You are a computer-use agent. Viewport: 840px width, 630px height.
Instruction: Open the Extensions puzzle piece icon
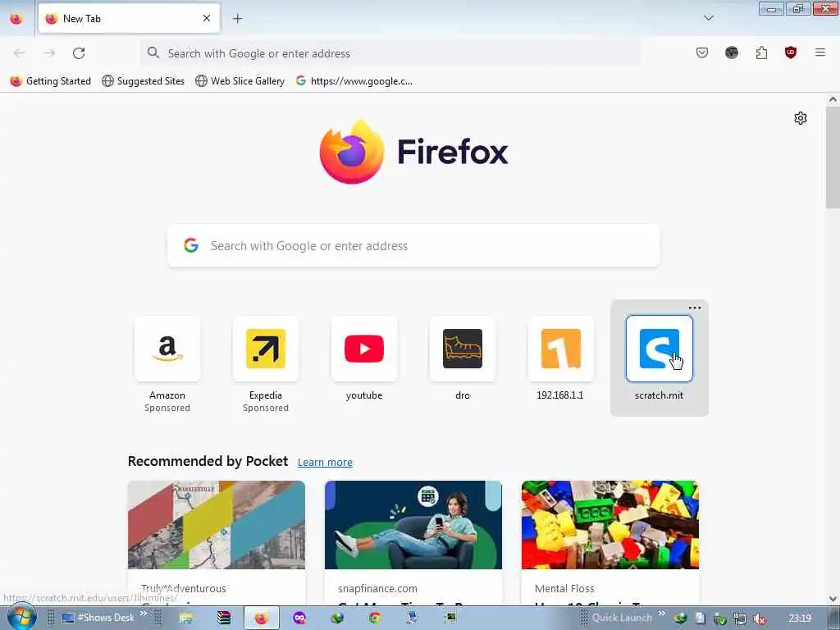click(761, 52)
